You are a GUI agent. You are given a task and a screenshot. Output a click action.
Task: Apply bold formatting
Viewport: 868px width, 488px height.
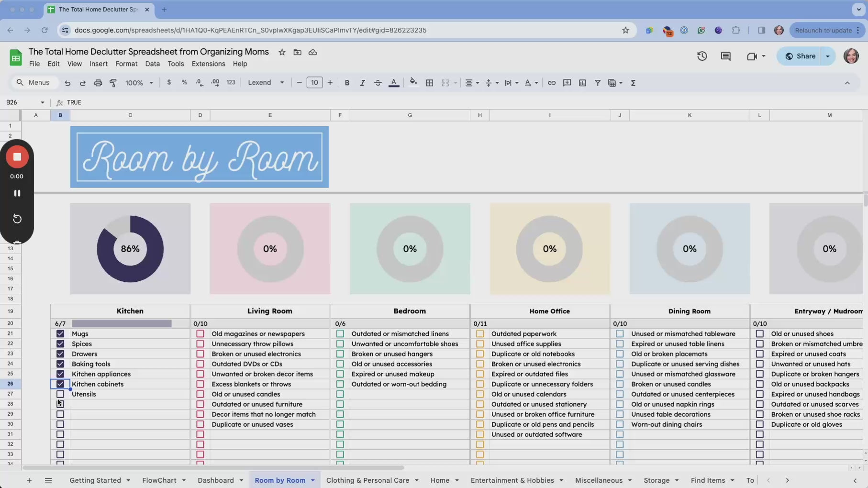[347, 83]
